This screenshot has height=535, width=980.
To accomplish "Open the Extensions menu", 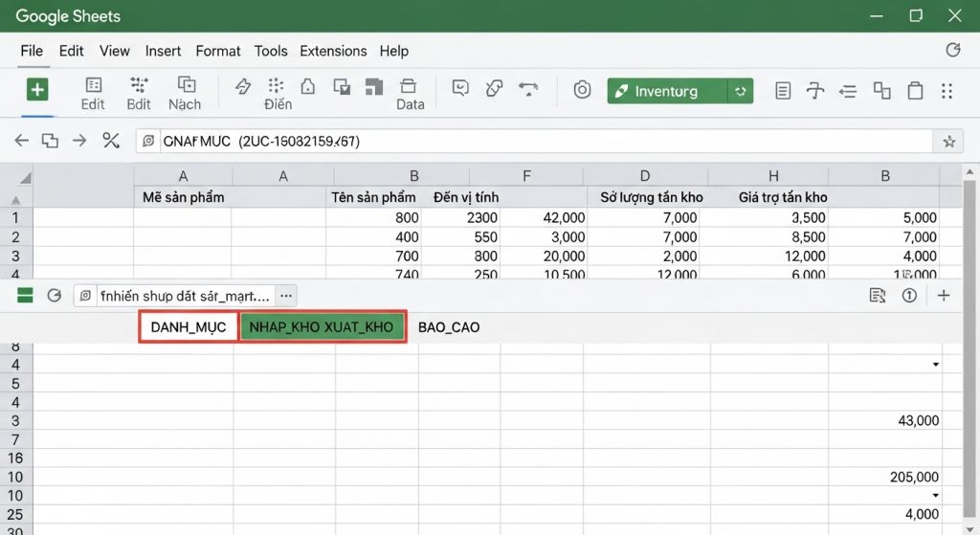I will (x=333, y=51).
